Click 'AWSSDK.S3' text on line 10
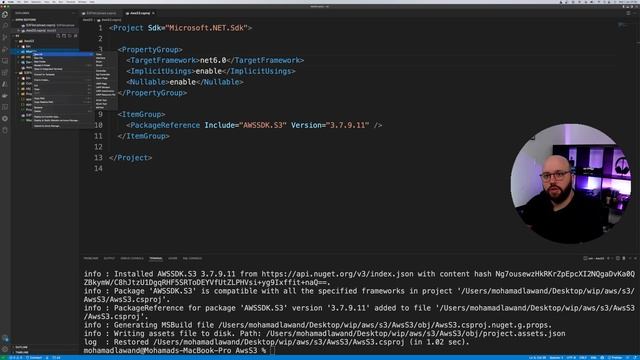This screenshot has height=360, width=640. [x=263, y=125]
